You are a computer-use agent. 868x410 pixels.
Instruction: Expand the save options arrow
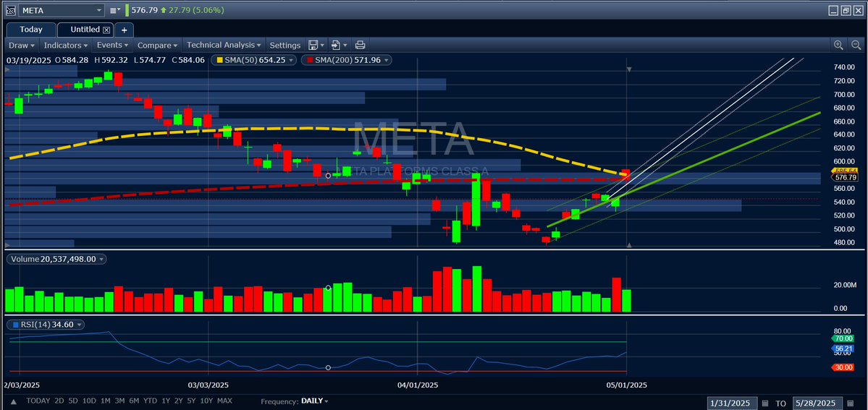tap(322, 46)
